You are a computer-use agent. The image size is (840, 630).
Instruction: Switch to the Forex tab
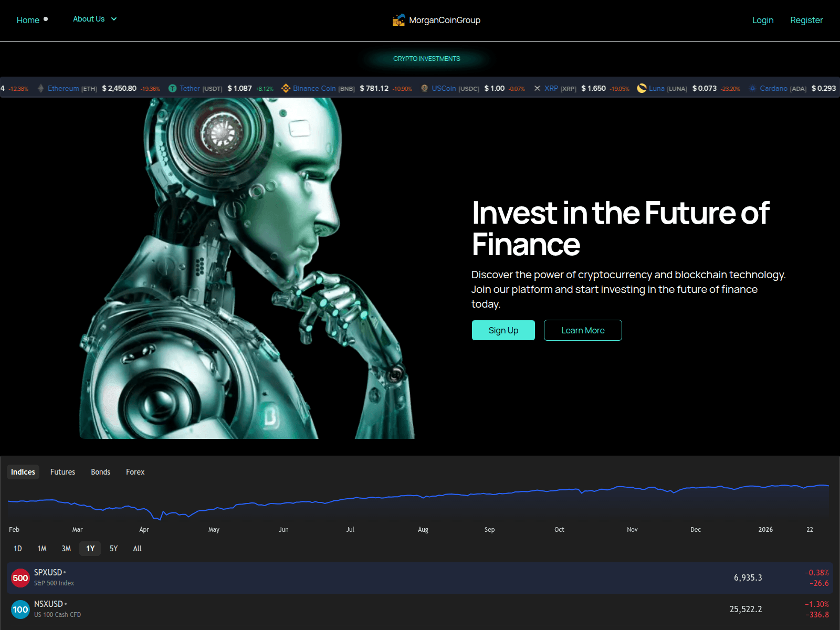coord(135,471)
